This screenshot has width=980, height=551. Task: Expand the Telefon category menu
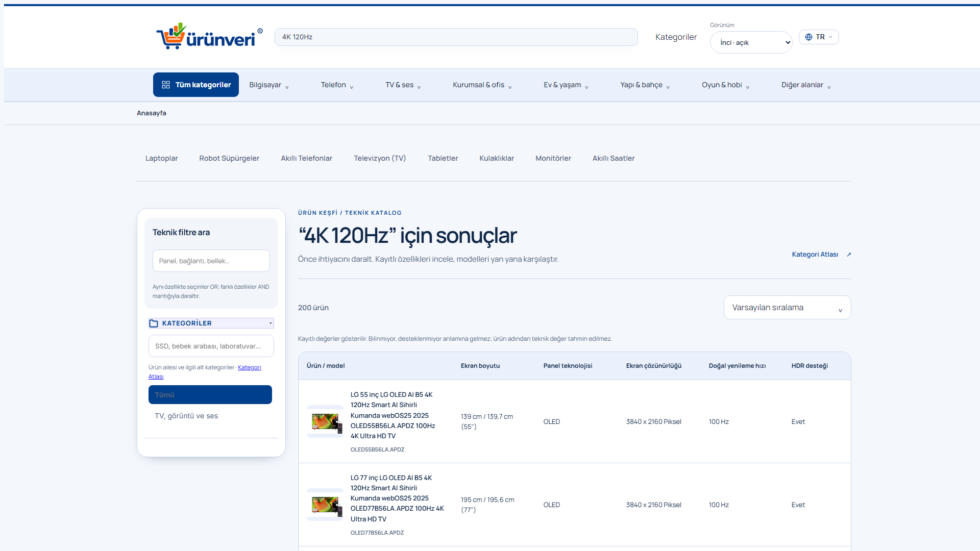tap(337, 85)
